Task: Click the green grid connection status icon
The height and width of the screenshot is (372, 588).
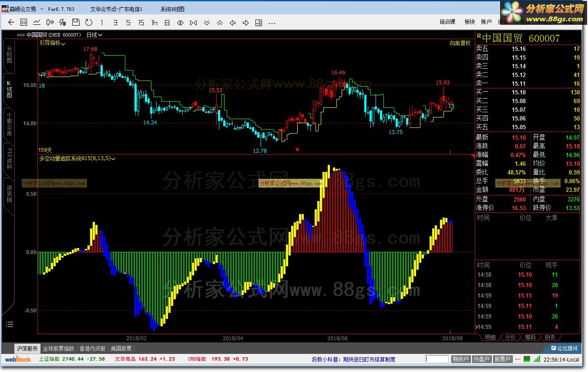Action: [x=527, y=359]
